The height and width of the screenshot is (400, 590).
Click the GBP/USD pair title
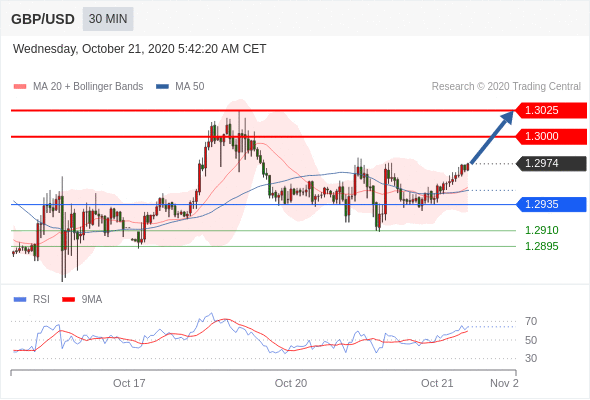click(x=43, y=19)
